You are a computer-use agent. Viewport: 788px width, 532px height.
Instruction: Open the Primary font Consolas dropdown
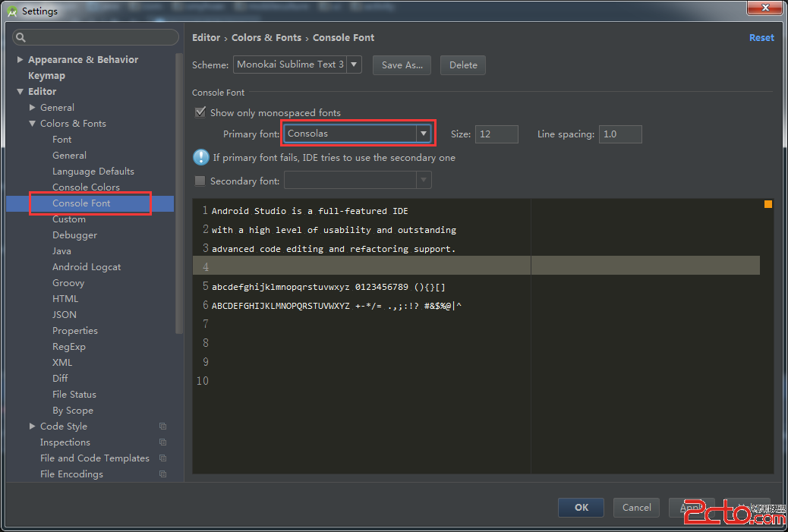pos(423,134)
